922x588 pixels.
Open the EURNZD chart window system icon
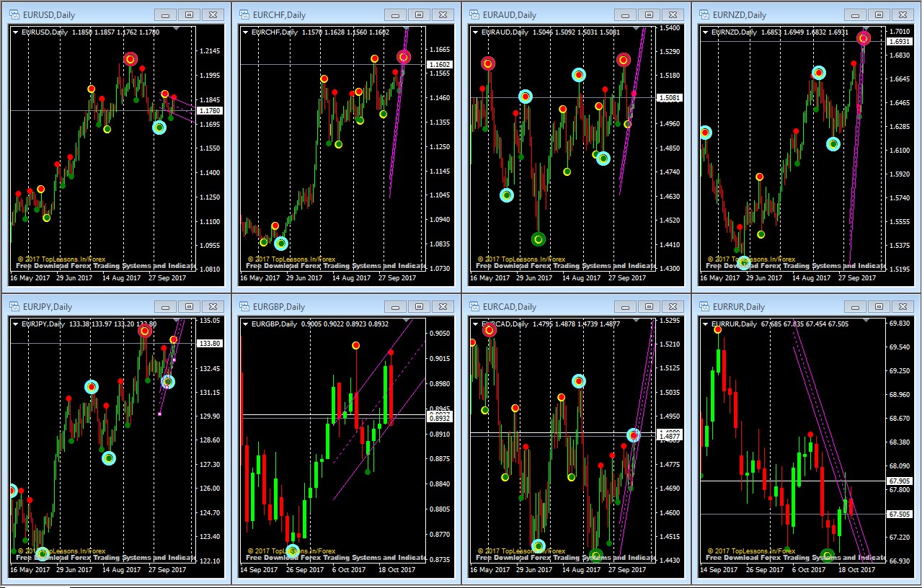[x=704, y=14]
